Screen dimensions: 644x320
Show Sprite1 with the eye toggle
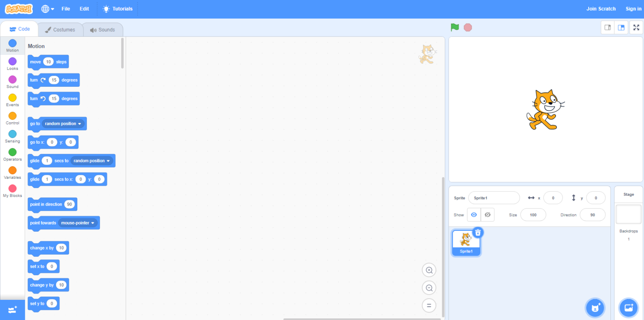click(x=474, y=214)
